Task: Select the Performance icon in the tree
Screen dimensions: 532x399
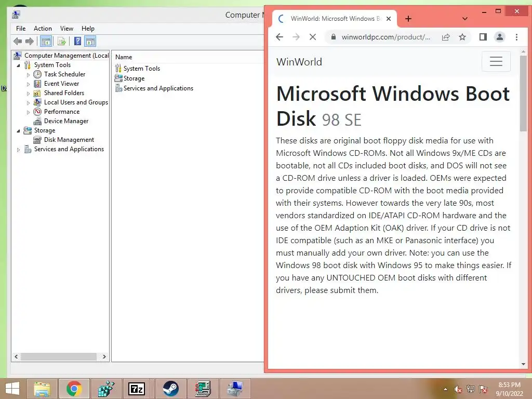Action: coord(37,112)
